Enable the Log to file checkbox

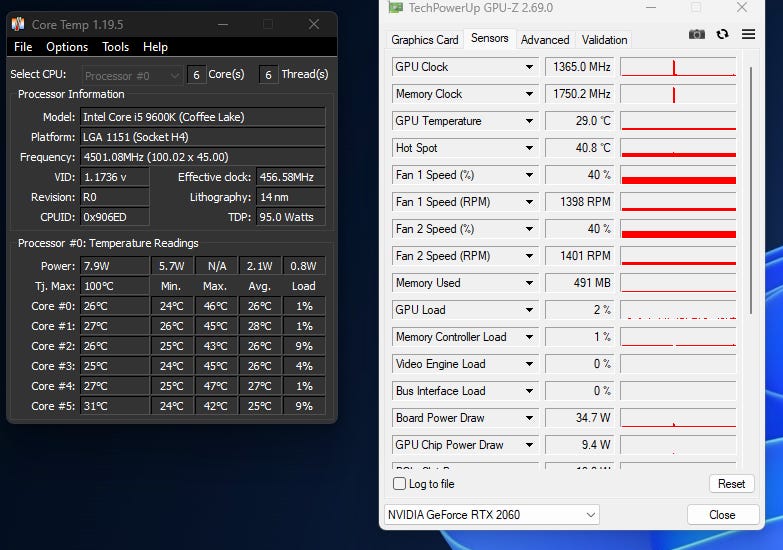point(399,484)
